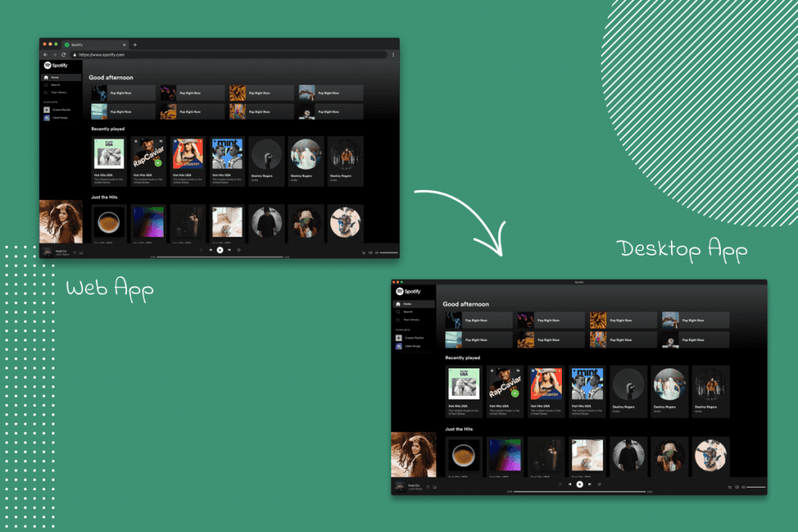Open the queue icon in Desktop App
This screenshot has height=532, width=798.
730,488
